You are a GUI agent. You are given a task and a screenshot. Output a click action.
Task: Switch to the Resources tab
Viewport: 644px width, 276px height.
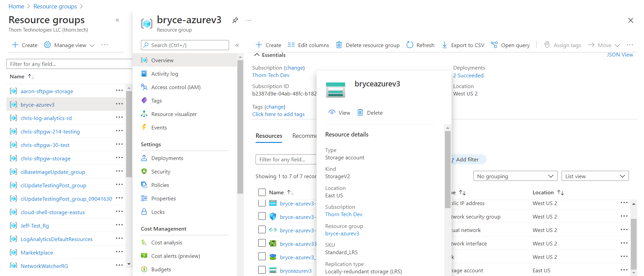(x=269, y=136)
